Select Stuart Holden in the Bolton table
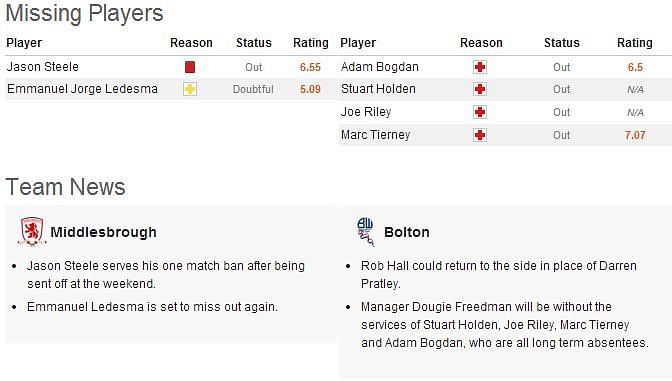This screenshot has height=381, width=672. (x=378, y=89)
